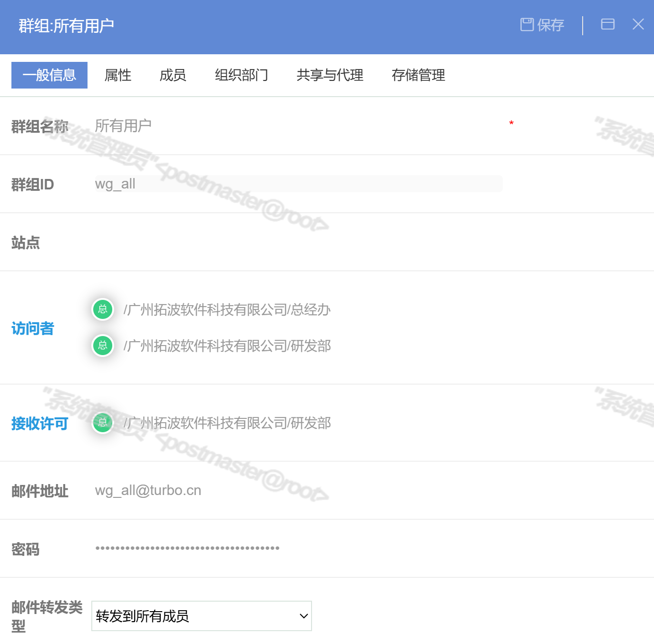Open the 属性 tab
Viewport: 654px width, 644px height.
click(117, 75)
